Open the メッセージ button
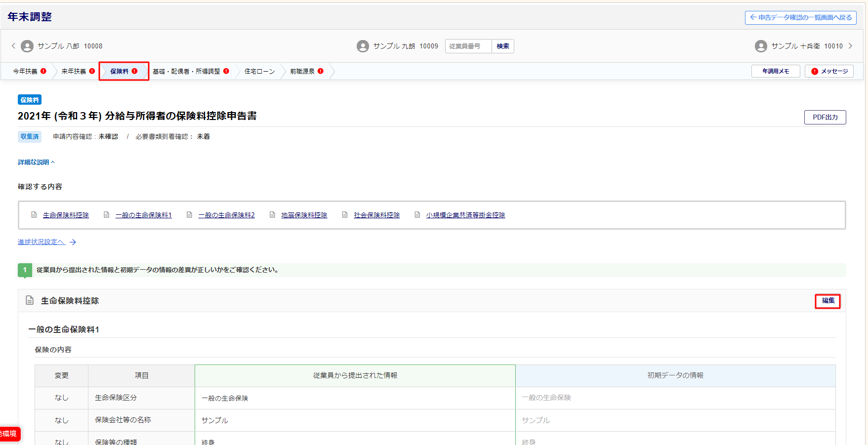This screenshot has width=868, height=445. 829,71
